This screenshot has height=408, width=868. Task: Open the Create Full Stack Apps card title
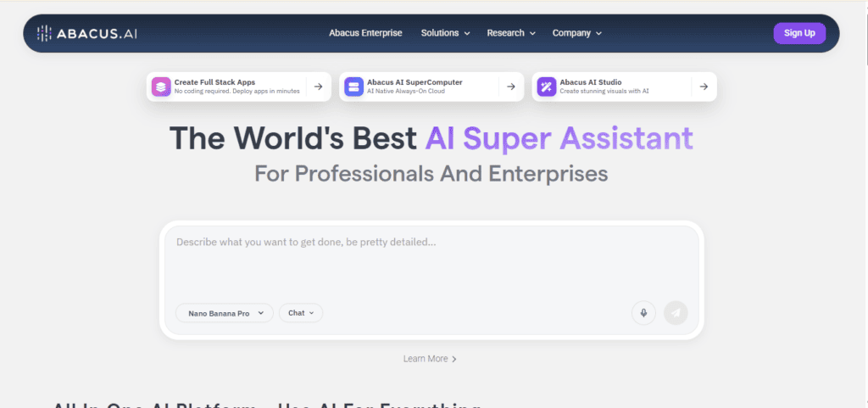(x=214, y=82)
